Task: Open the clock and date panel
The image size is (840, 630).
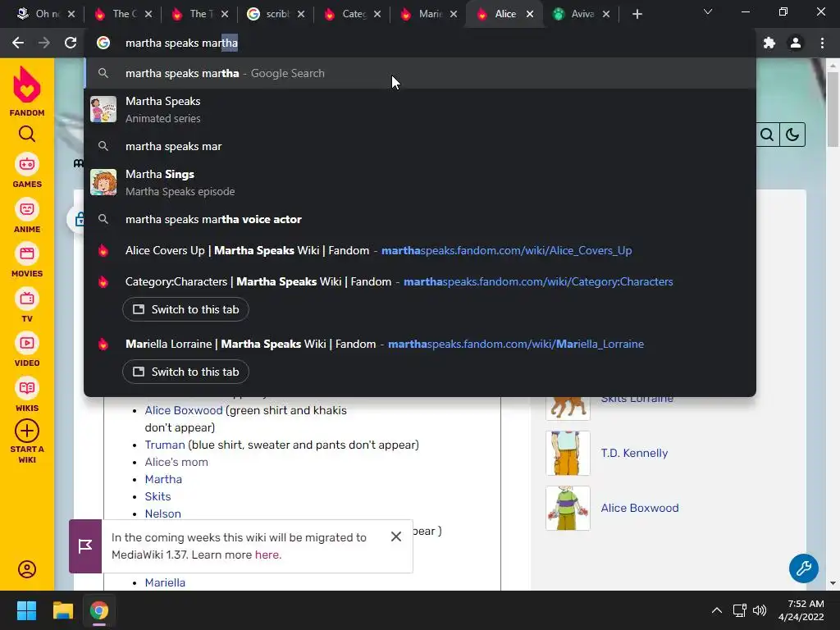Action: coord(801,610)
